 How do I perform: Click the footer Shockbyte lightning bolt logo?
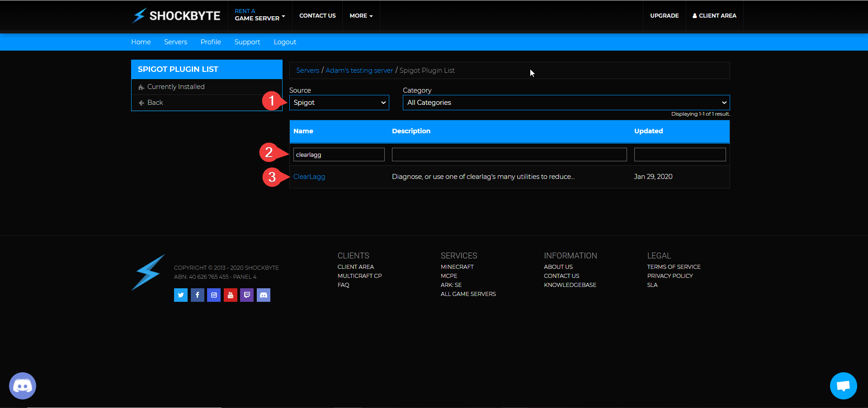(x=148, y=272)
